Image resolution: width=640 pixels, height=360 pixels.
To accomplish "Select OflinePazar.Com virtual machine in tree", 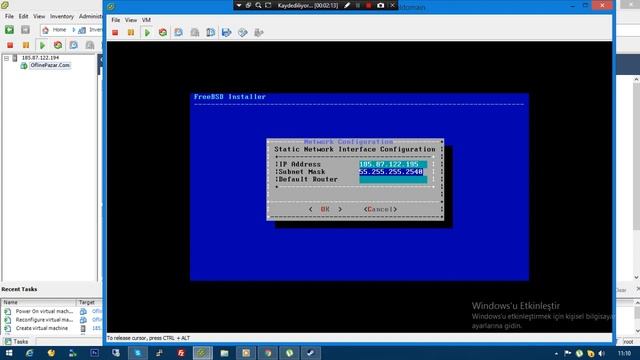I will (x=50, y=65).
